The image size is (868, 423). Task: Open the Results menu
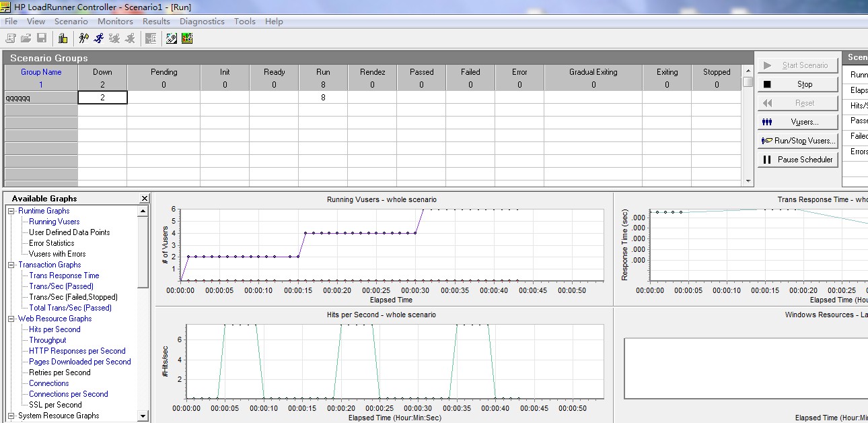point(156,21)
